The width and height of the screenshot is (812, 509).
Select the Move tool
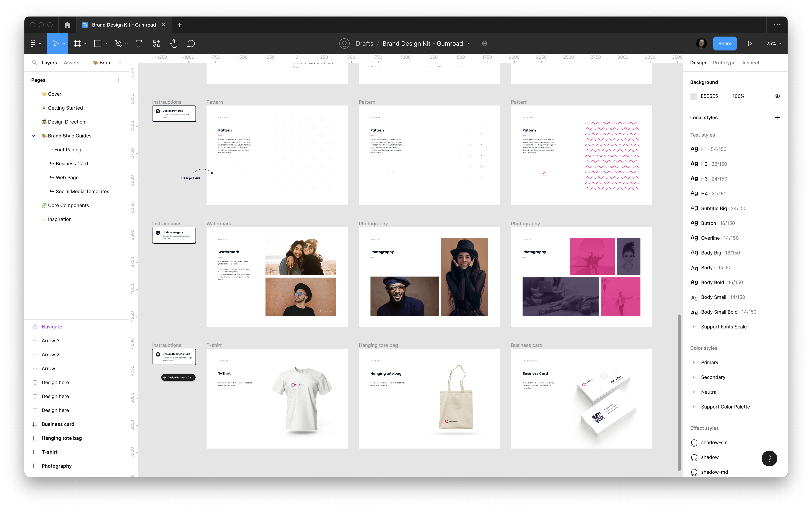(x=55, y=44)
